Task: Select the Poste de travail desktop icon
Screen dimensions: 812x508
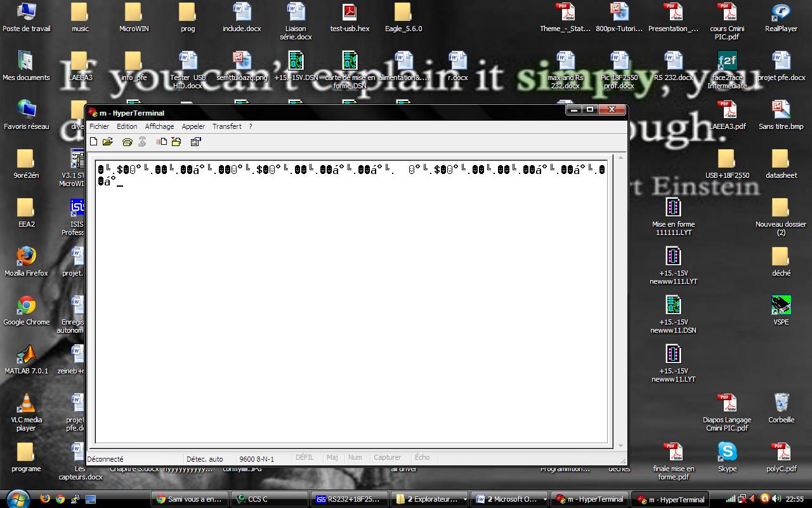Action: [x=26, y=18]
